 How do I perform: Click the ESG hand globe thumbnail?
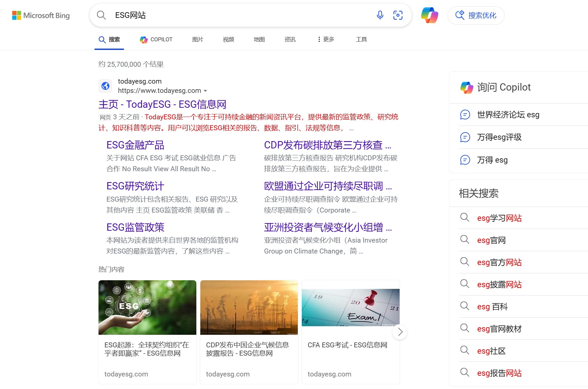[x=147, y=307]
